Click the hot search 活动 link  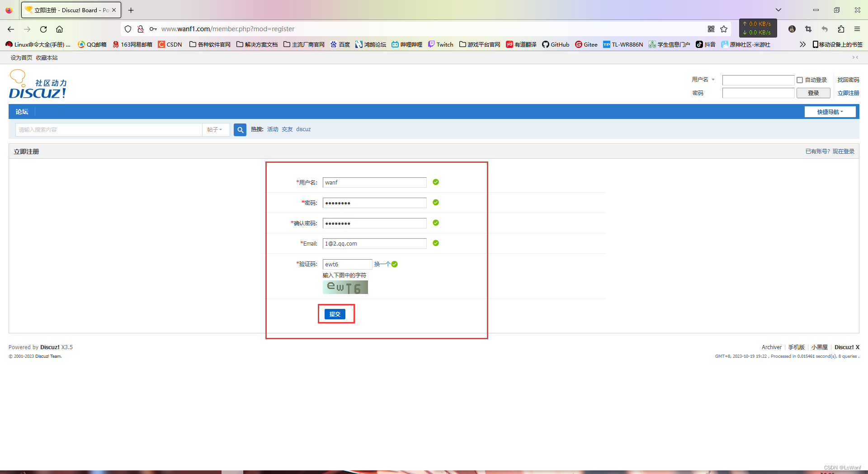click(273, 129)
